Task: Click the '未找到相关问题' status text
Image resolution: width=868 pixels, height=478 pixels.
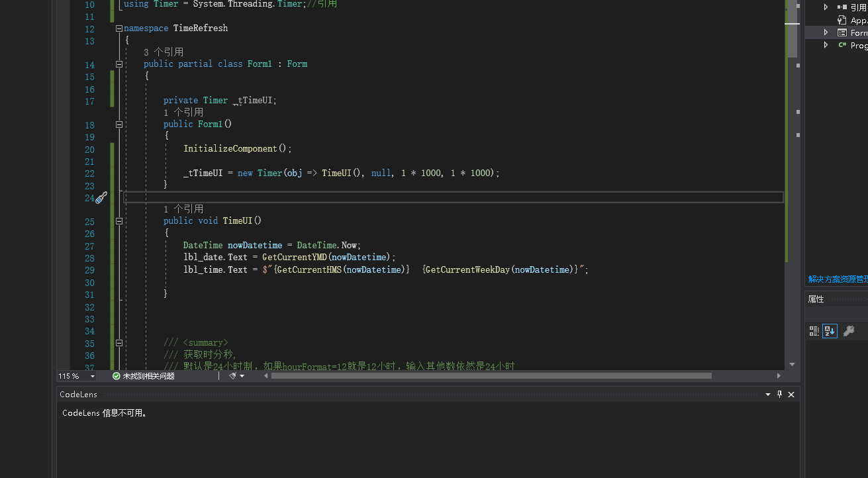Action: 148,376
